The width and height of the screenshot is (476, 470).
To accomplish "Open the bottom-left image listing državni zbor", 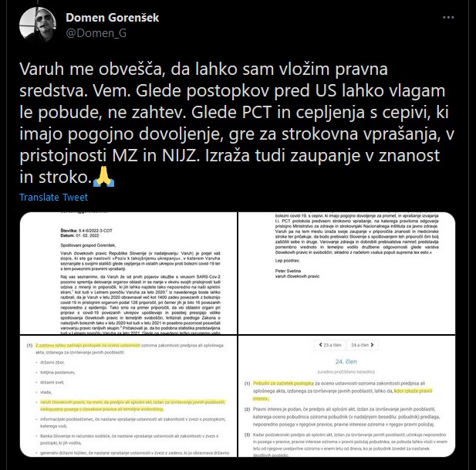I will tap(128, 396).
